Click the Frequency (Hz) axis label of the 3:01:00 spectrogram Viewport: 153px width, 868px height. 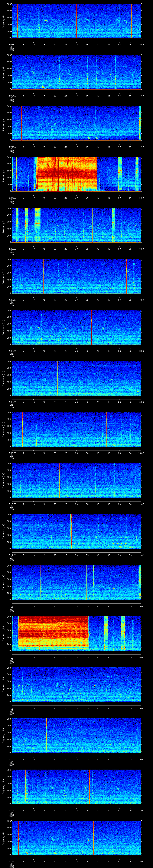point(4,21)
